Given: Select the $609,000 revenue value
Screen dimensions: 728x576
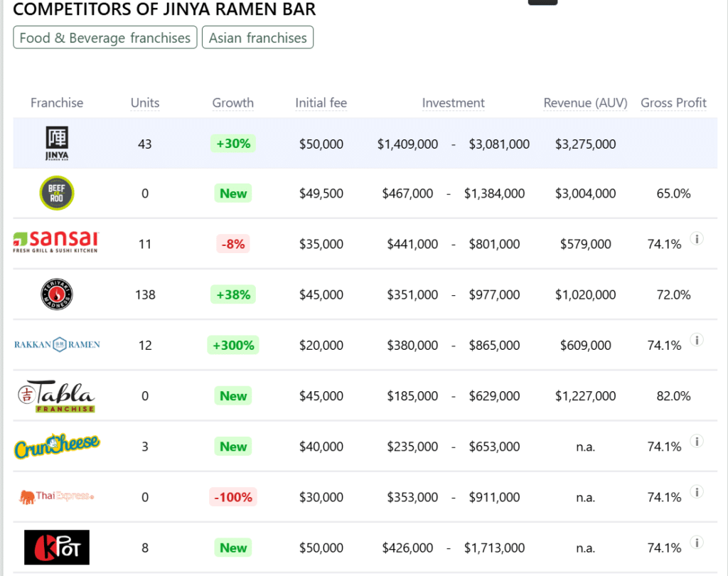Looking at the screenshot, I should coord(586,345).
